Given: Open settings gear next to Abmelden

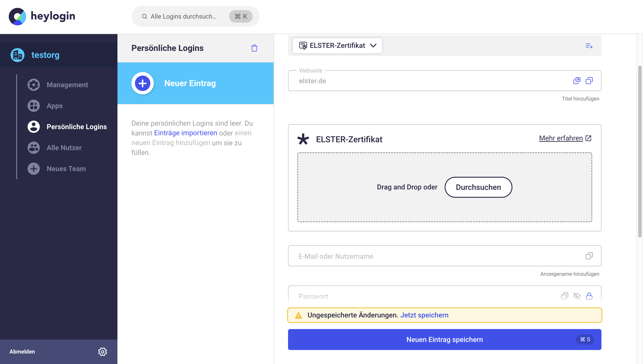Looking at the screenshot, I should 102,352.
